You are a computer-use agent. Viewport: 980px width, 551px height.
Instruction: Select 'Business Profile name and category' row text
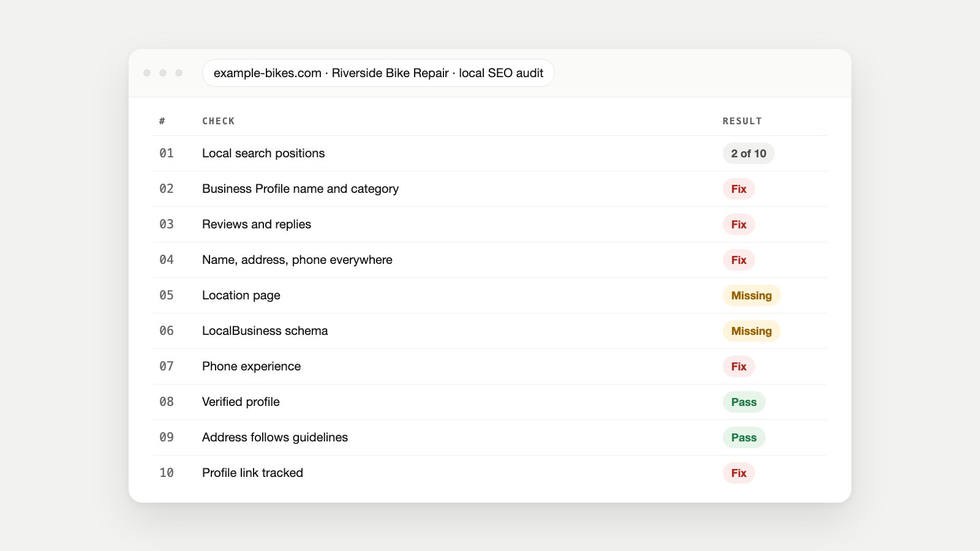coord(300,189)
